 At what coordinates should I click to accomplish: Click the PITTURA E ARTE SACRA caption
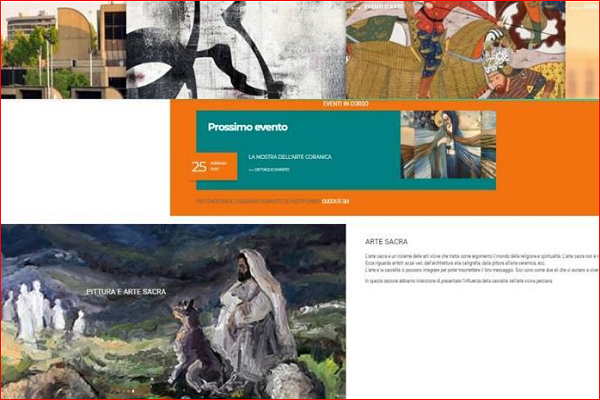(x=126, y=292)
